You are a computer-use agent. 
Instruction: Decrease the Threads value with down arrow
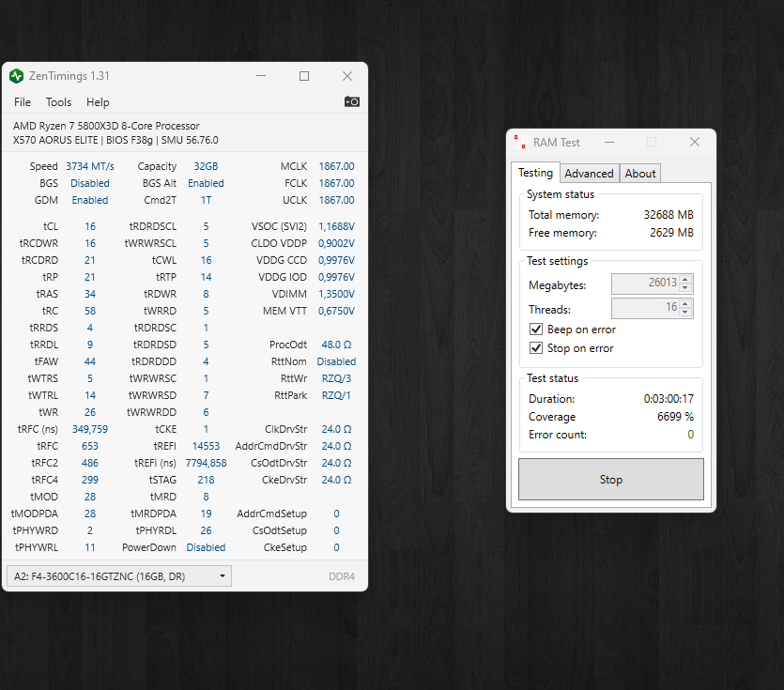pyautogui.click(x=686, y=313)
